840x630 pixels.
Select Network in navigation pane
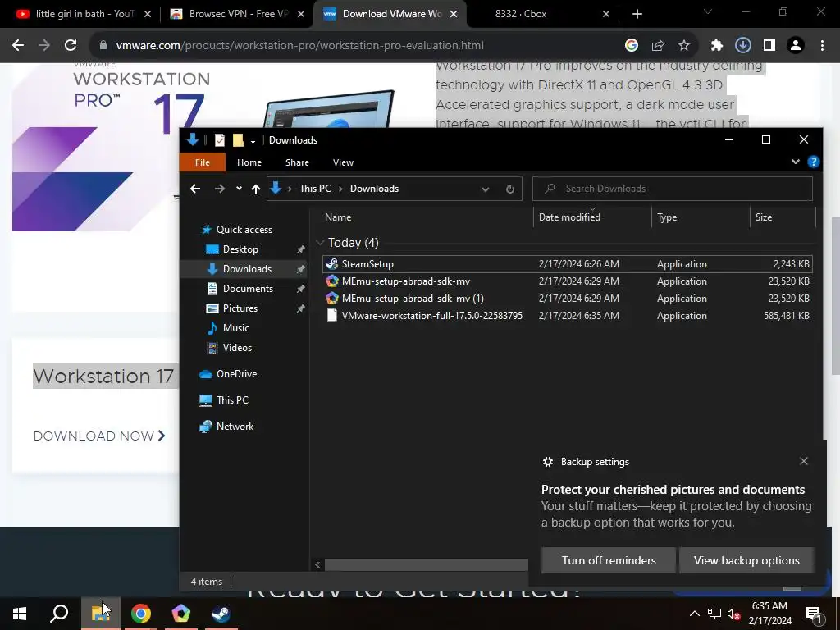(235, 427)
